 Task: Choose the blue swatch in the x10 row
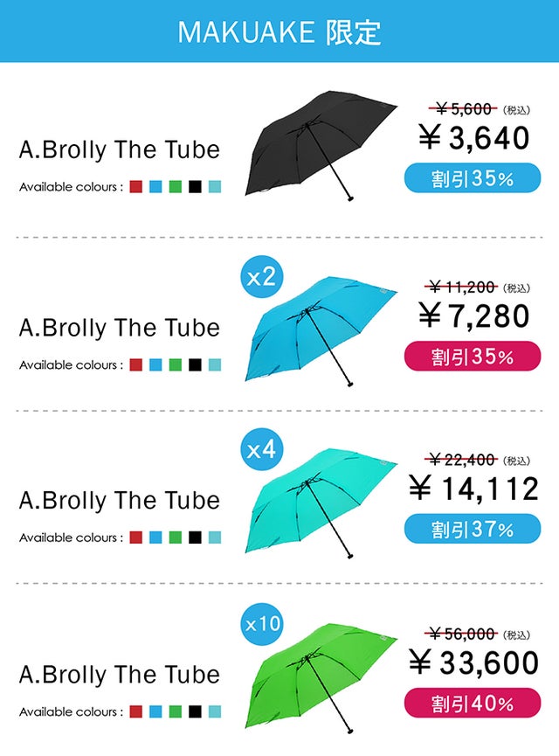pyautogui.click(x=155, y=711)
